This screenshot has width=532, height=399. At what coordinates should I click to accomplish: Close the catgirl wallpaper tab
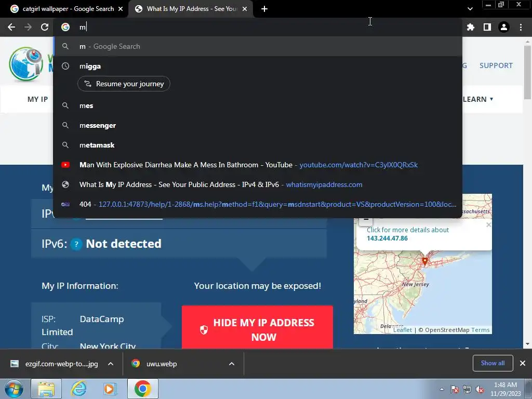(121, 9)
